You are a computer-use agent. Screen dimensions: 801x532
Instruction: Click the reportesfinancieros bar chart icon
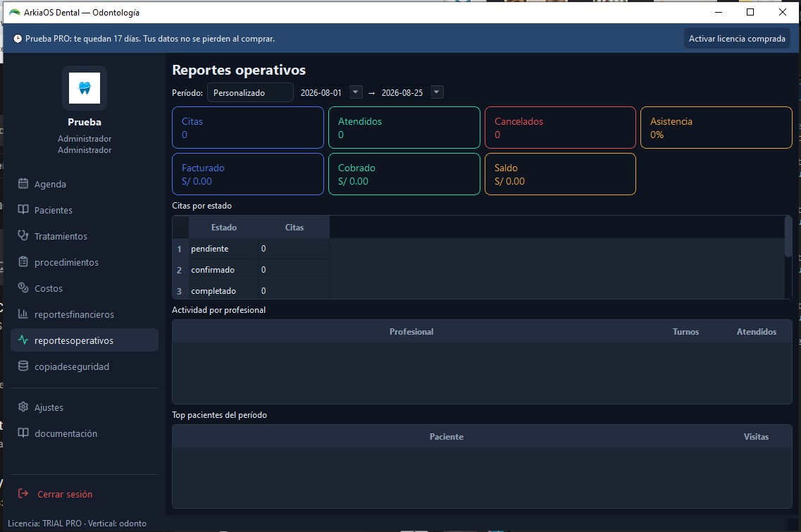[x=23, y=314]
